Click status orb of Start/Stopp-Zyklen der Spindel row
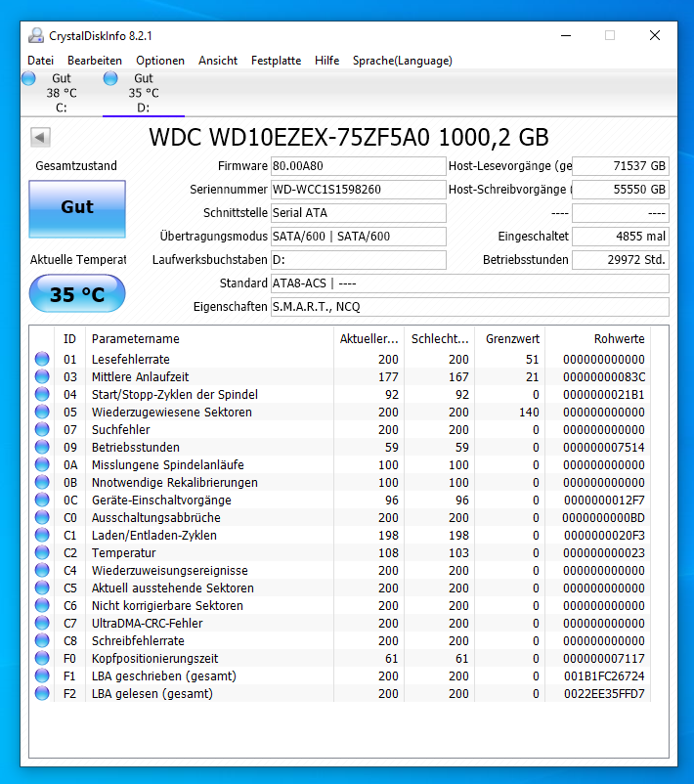 tap(42, 394)
